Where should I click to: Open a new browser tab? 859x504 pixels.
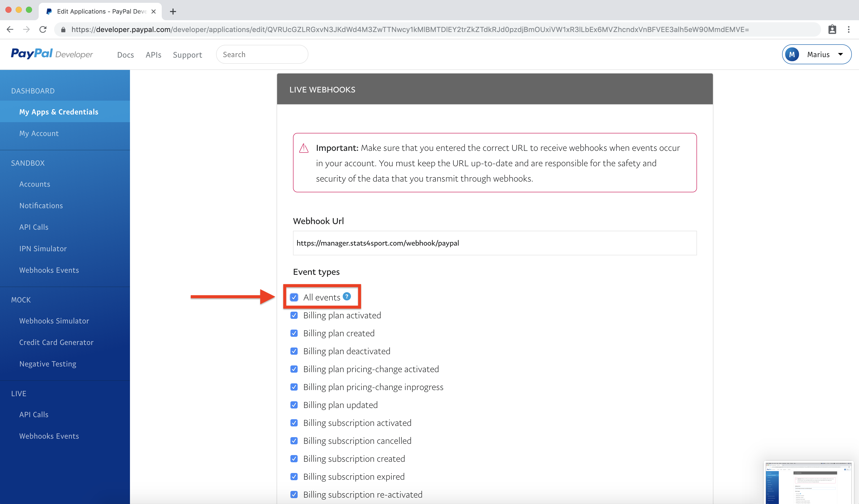[x=173, y=12]
